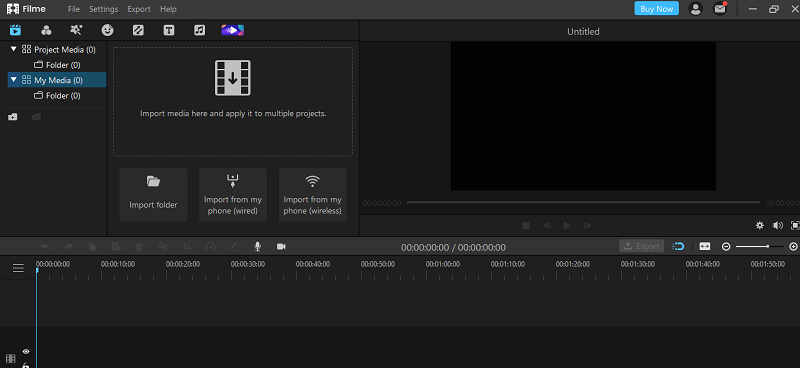
Task: Open the Fast Video colorful icon
Action: point(233,30)
